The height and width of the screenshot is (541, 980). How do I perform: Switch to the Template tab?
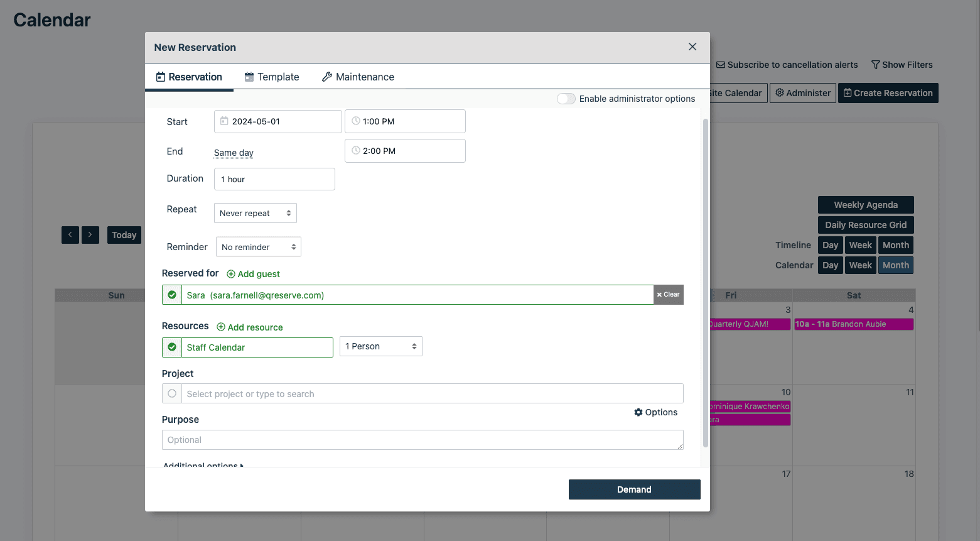[x=272, y=77]
